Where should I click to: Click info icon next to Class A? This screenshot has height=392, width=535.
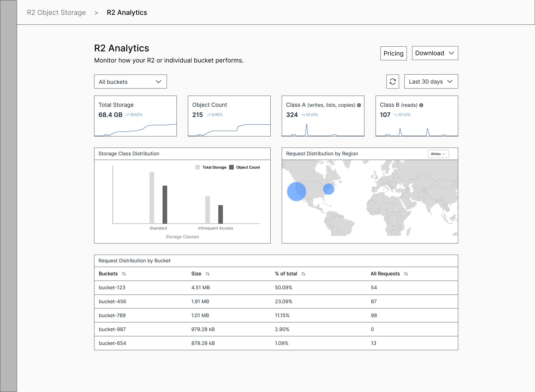[x=359, y=105]
